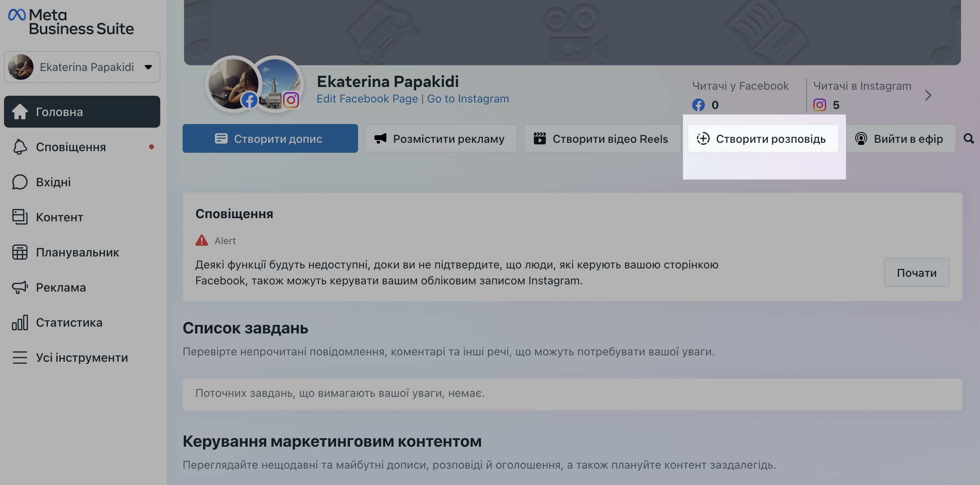Expand followers stats with the right chevron

[928, 95]
